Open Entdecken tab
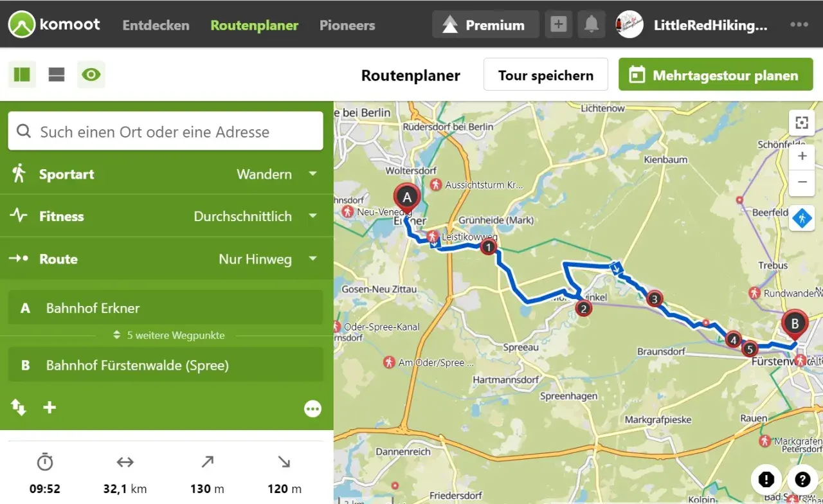 pyautogui.click(x=156, y=25)
